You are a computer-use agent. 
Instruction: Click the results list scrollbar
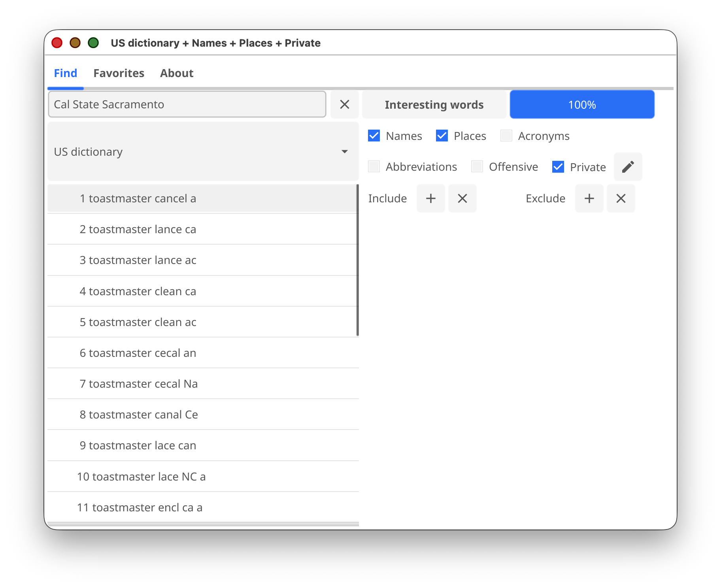tap(357, 261)
